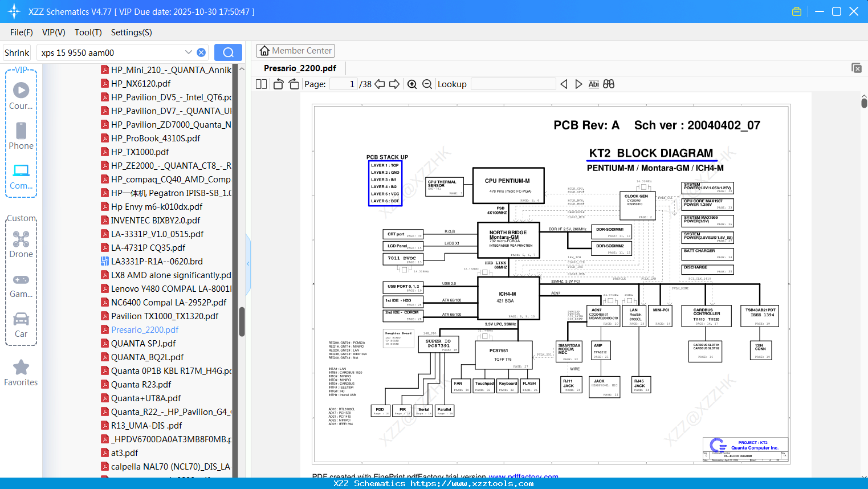This screenshot has width=868, height=489.
Task: Open the VIP(V) menu
Action: pyautogui.click(x=54, y=32)
